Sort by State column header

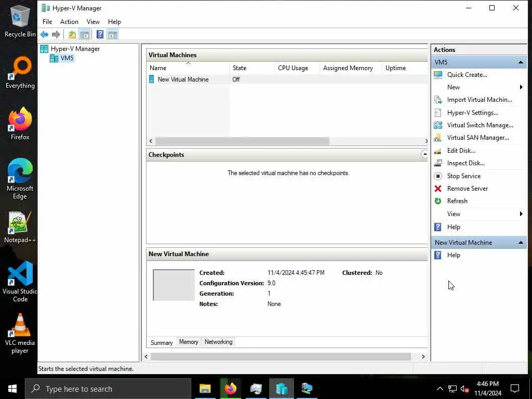pos(252,68)
